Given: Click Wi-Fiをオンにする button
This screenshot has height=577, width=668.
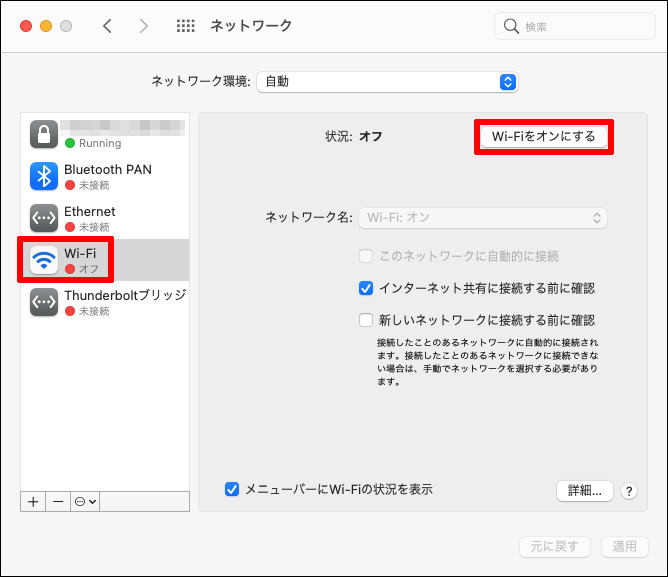Looking at the screenshot, I should [543, 137].
